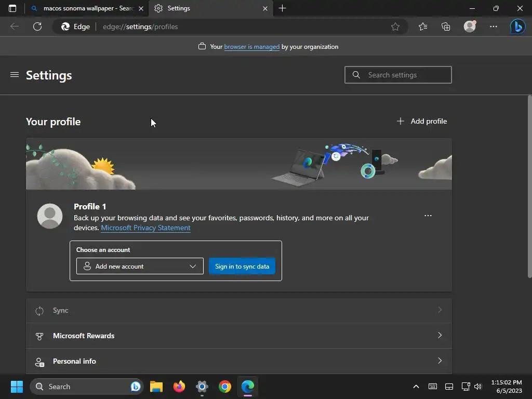This screenshot has height=399, width=532.
Task: Open Windows Settings gear in taskbar
Action: [202, 387]
